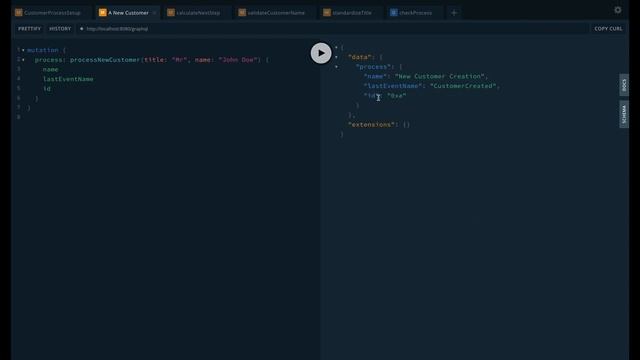Switch to the CustomerProcessSetup tab
Image resolution: width=640 pixels, height=360 pixels.
[51, 13]
